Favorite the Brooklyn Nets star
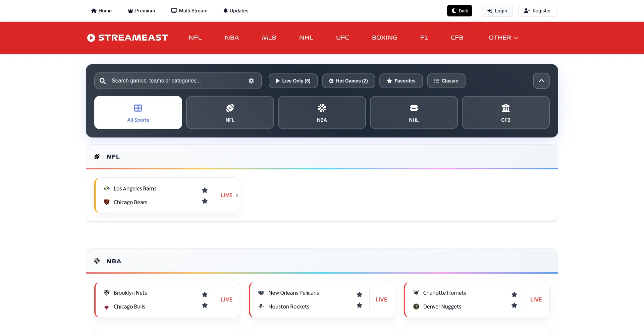This screenshot has width=644, height=333. (x=205, y=294)
